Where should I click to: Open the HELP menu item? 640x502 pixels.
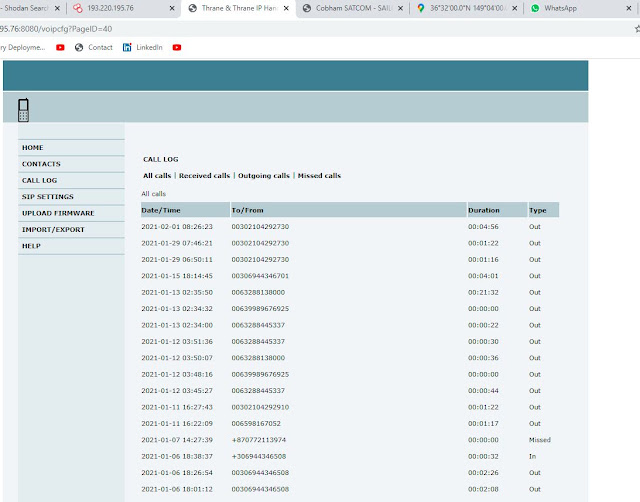[71, 246]
